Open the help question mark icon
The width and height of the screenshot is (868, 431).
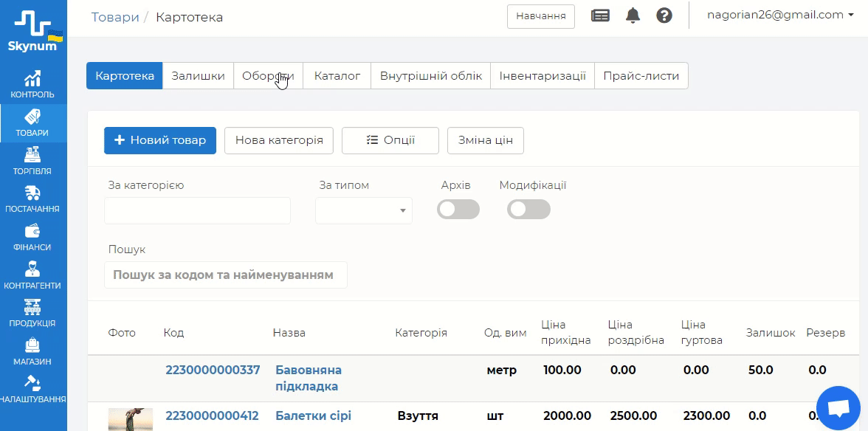coord(664,15)
